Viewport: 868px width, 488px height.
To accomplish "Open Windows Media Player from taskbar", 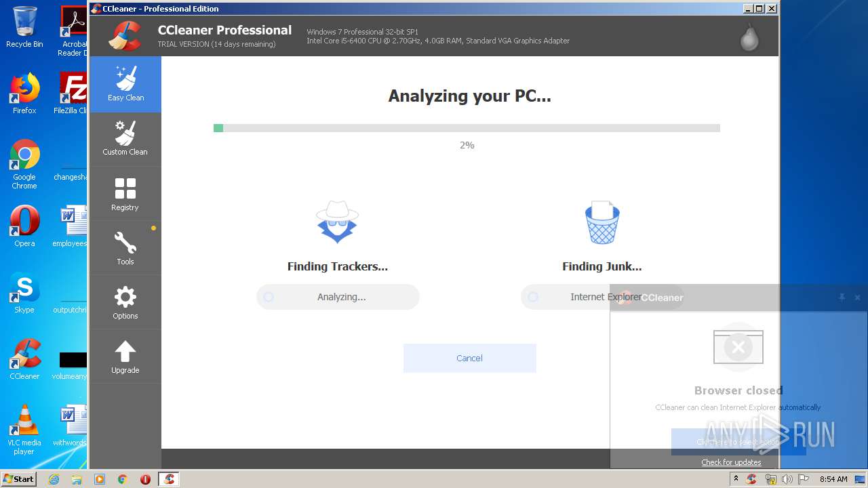I will (100, 479).
